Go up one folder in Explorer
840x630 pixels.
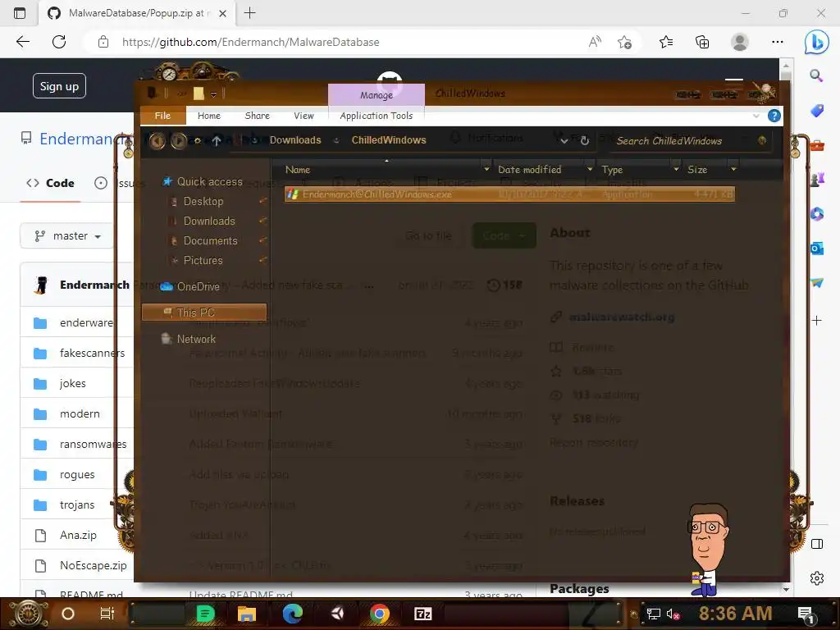217,141
